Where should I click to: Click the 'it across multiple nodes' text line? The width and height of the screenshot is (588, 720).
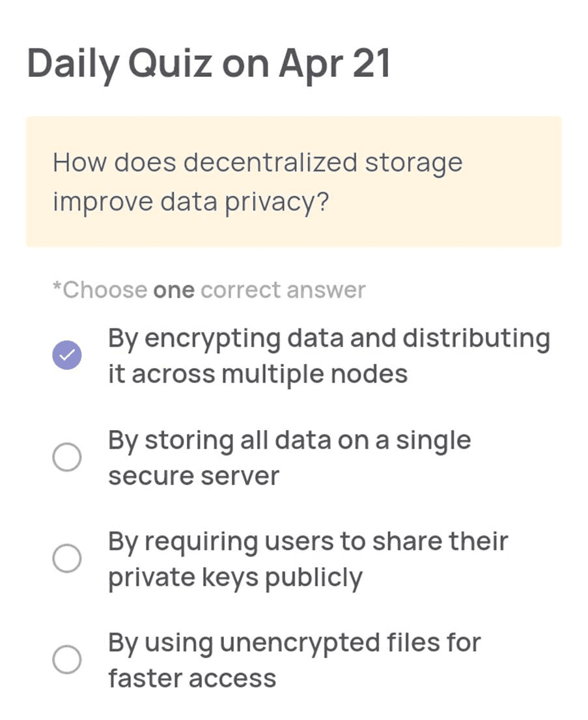coord(258,374)
